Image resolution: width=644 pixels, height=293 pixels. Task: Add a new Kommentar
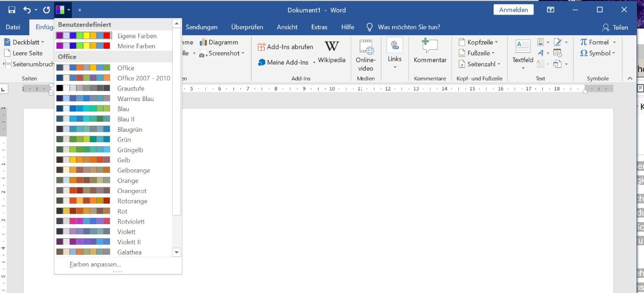click(430, 51)
